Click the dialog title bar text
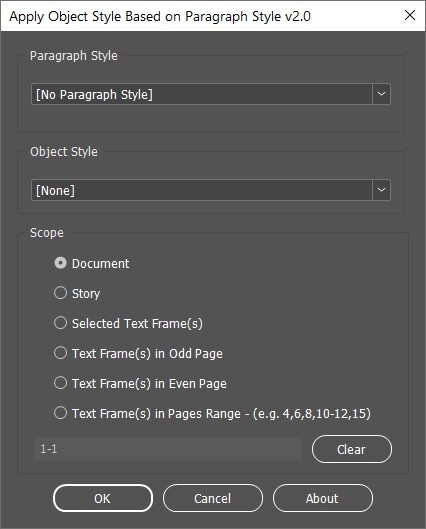This screenshot has width=426, height=529. [160, 16]
